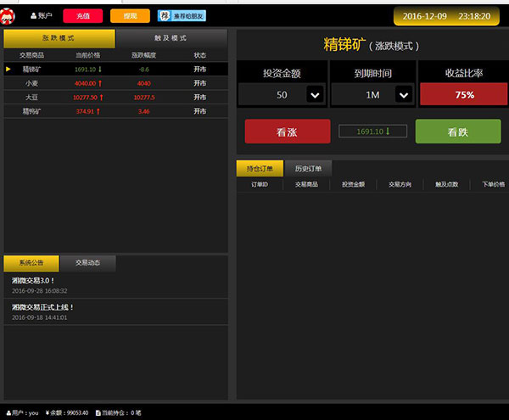Viewport: 509px width, 420px height.
Task: Click the investment amount value 50
Action: tap(282, 95)
